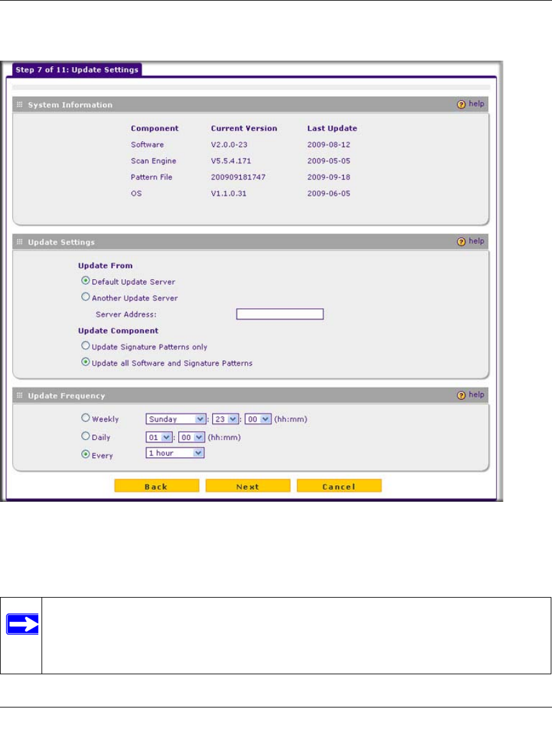Click the Cancel button
Screen dimensions: 552x756
339,486
